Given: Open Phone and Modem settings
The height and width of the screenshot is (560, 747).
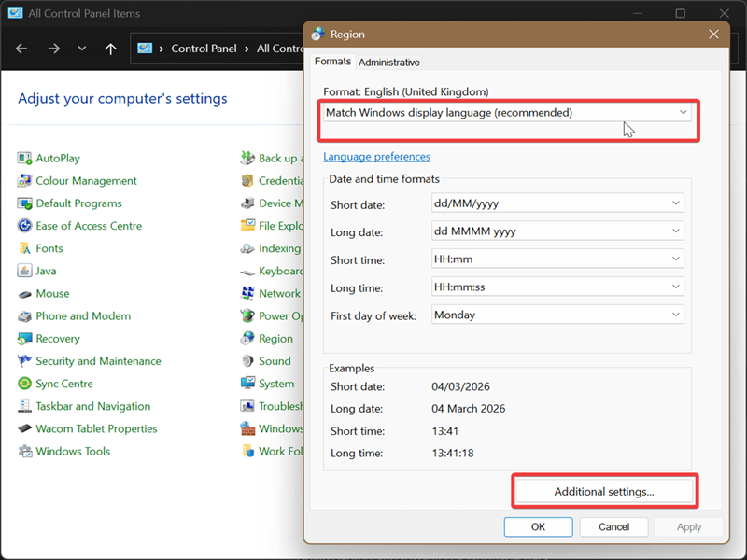Looking at the screenshot, I should (84, 315).
